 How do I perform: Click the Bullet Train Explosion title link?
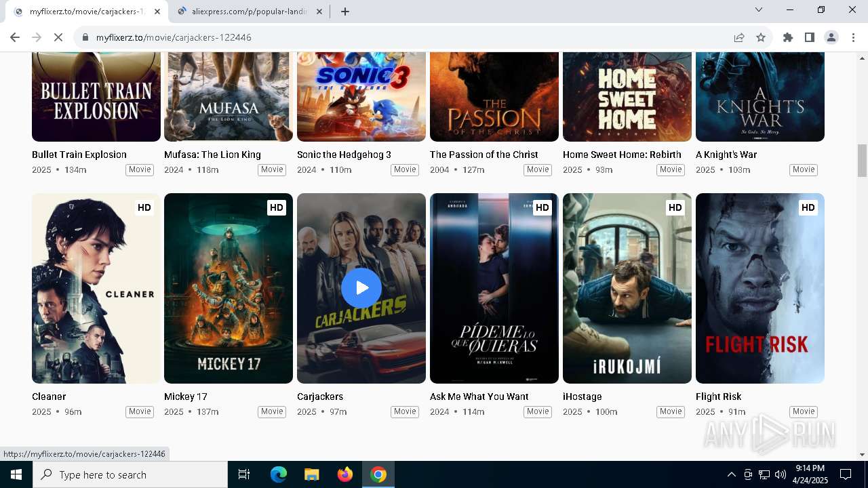point(79,155)
